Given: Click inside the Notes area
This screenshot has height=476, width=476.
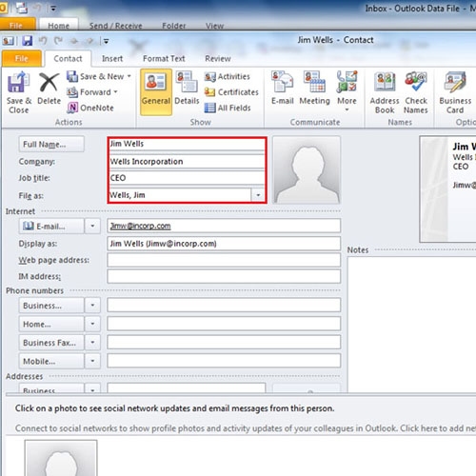Looking at the screenshot, I should click(412, 324).
